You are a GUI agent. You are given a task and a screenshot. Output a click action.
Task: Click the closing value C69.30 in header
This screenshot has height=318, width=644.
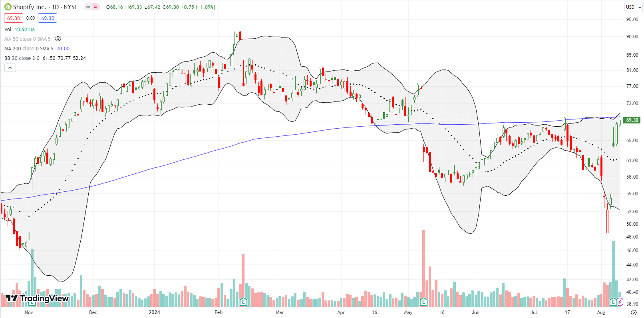[x=171, y=7]
